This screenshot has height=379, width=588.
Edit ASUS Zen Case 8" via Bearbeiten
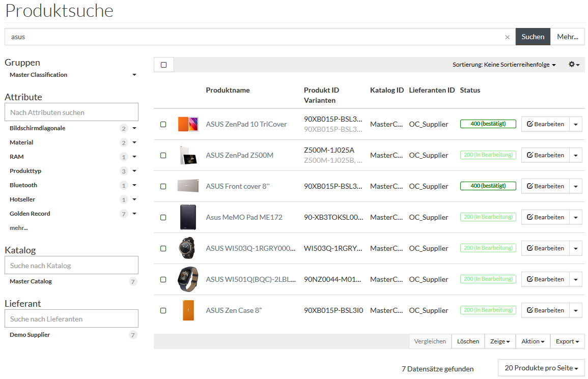[x=545, y=310]
